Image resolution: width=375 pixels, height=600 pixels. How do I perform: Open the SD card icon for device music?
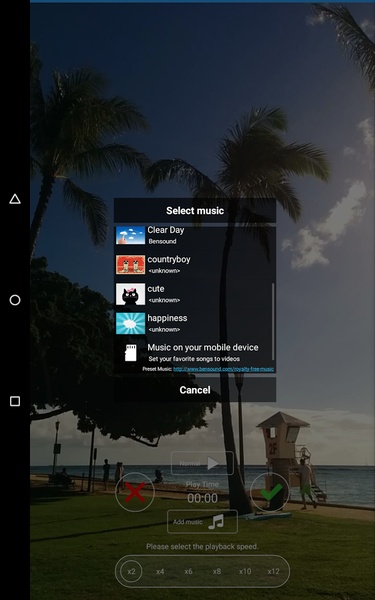tap(130, 352)
